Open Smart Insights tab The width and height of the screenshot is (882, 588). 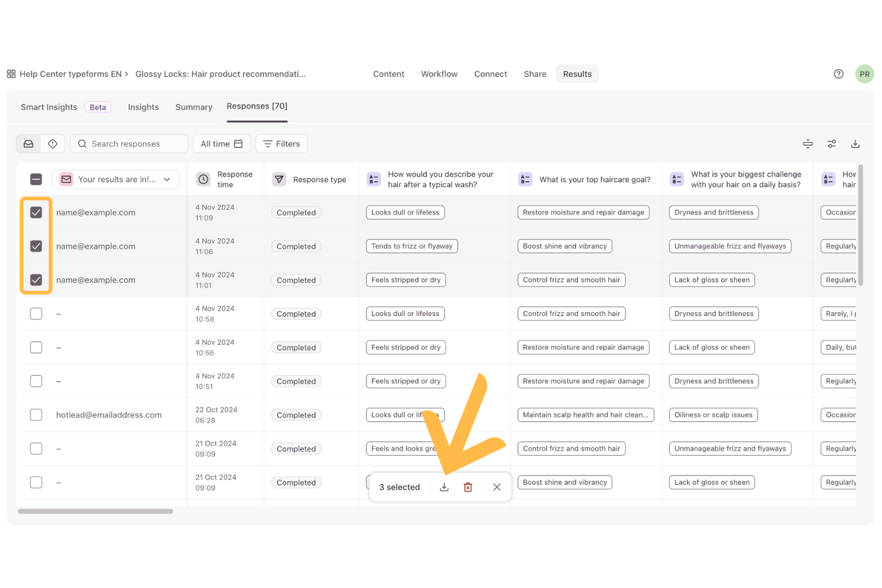click(49, 107)
